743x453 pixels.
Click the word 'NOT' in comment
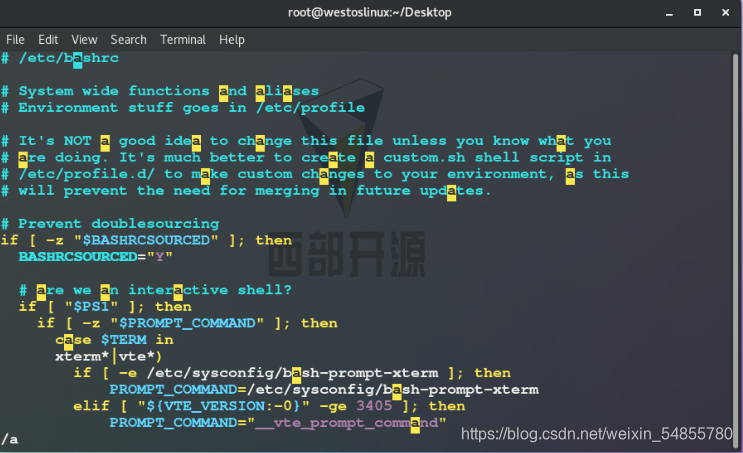(77, 141)
